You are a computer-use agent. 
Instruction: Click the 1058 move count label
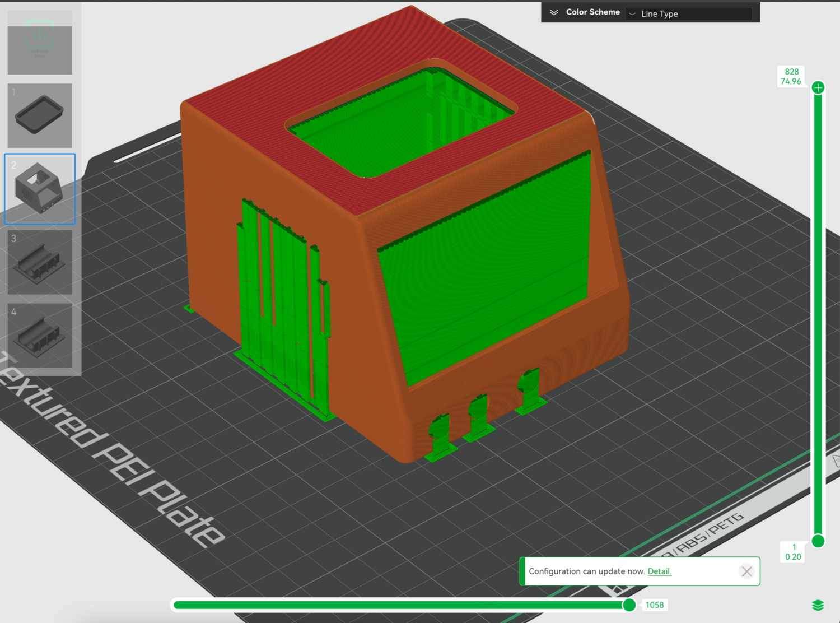click(x=654, y=605)
